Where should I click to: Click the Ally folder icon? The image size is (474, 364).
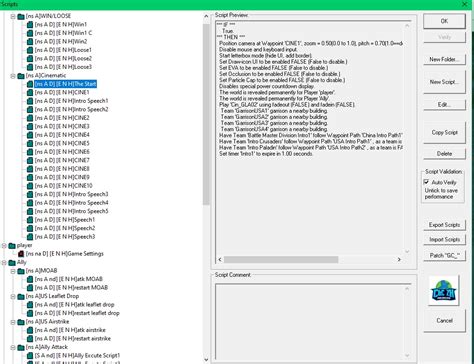point(12,263)
